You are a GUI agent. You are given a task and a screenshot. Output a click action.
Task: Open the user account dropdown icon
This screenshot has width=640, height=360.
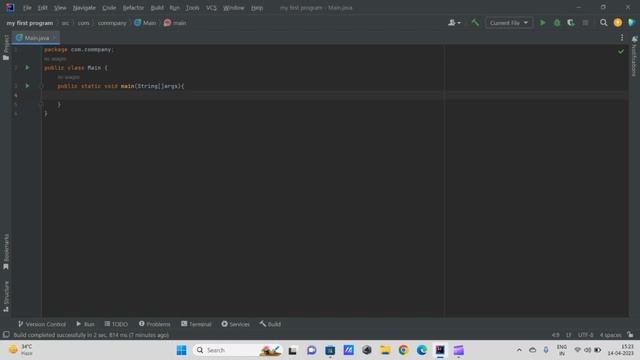(x=454, y=23)
